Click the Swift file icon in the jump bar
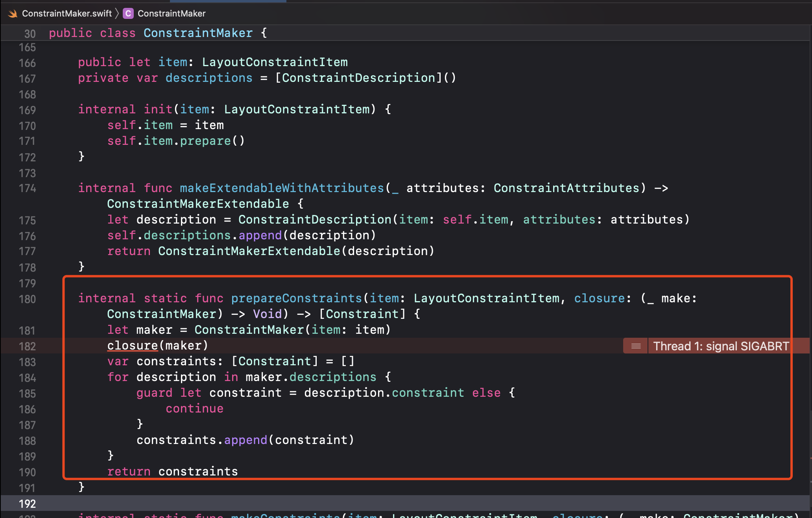The image size is (812, 518). click(13, 13)
